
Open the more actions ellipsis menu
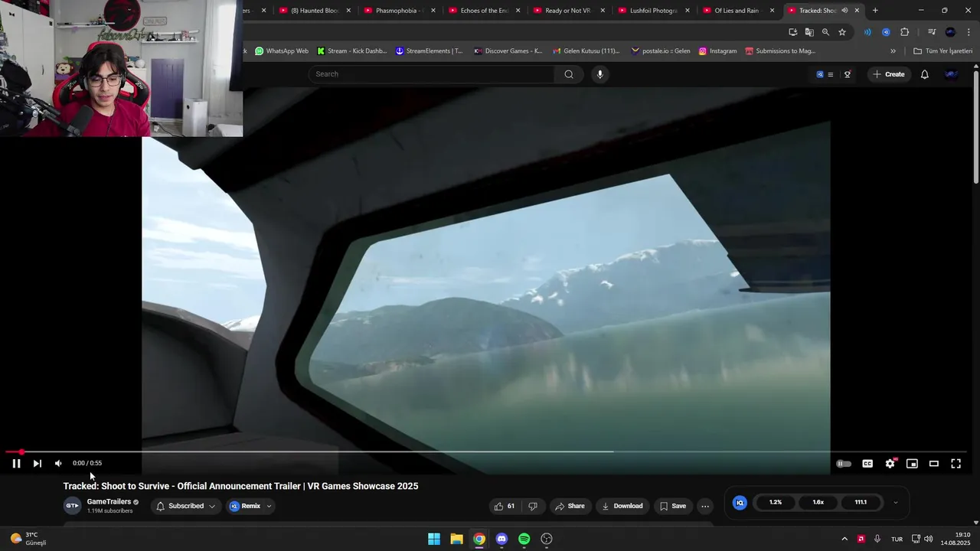tap(705, 506)
